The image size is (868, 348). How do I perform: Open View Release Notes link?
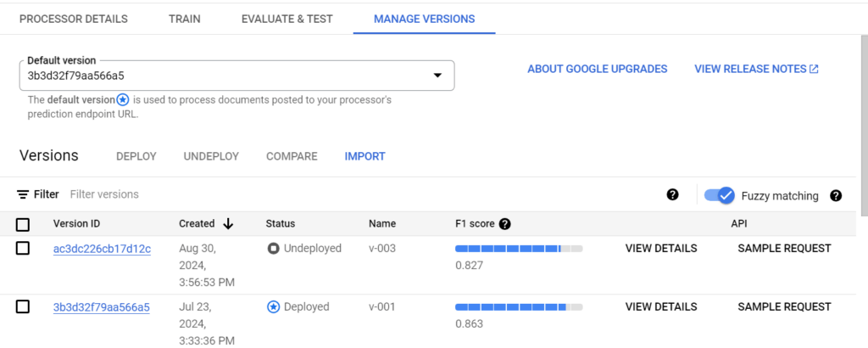(756, 69)
